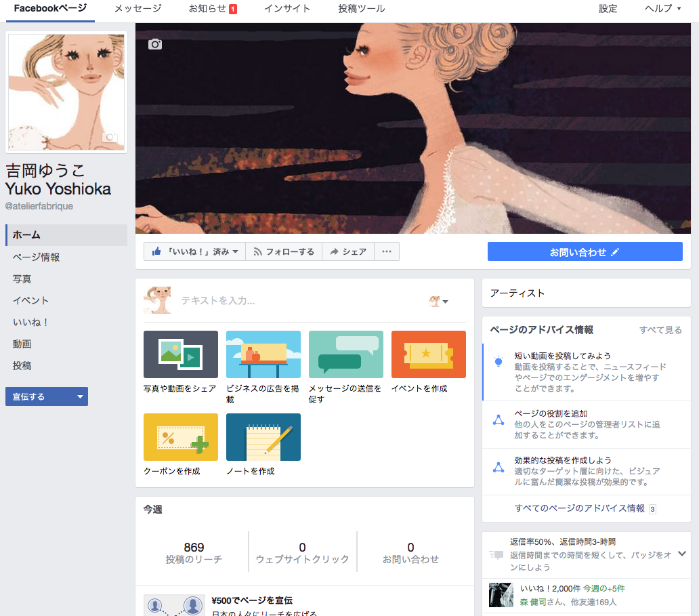
Task: Click the cover photo illustration
Action: 412,128
